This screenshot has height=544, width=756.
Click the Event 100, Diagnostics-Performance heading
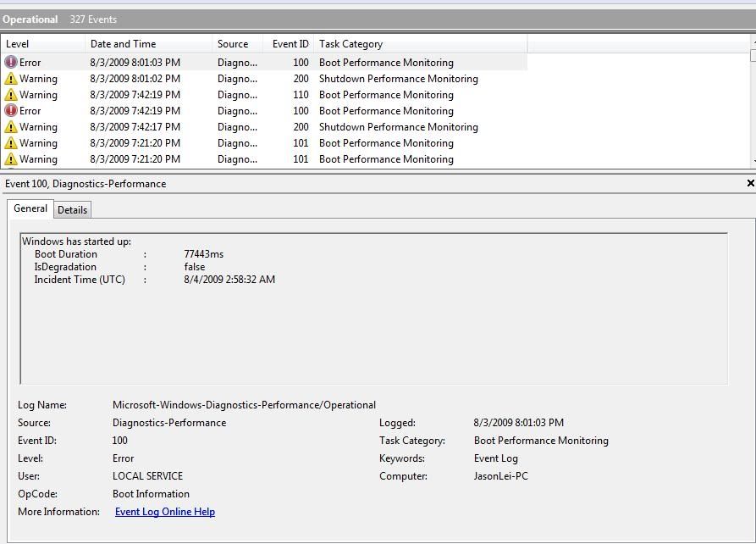[86, 184]
